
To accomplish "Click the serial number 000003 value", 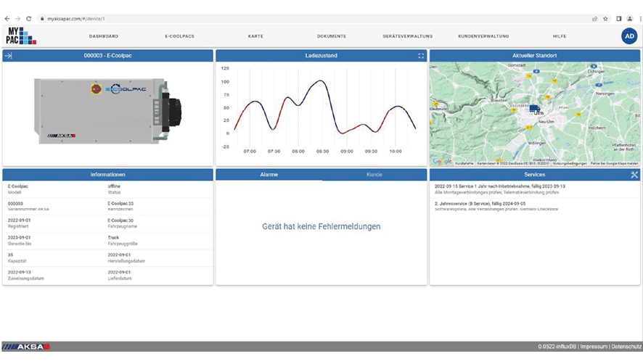I will [x=15, y=203].
